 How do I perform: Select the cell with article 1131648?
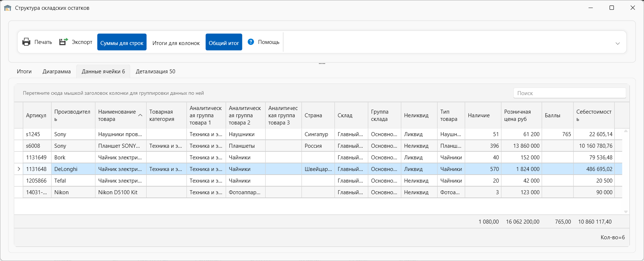point(37,169)
